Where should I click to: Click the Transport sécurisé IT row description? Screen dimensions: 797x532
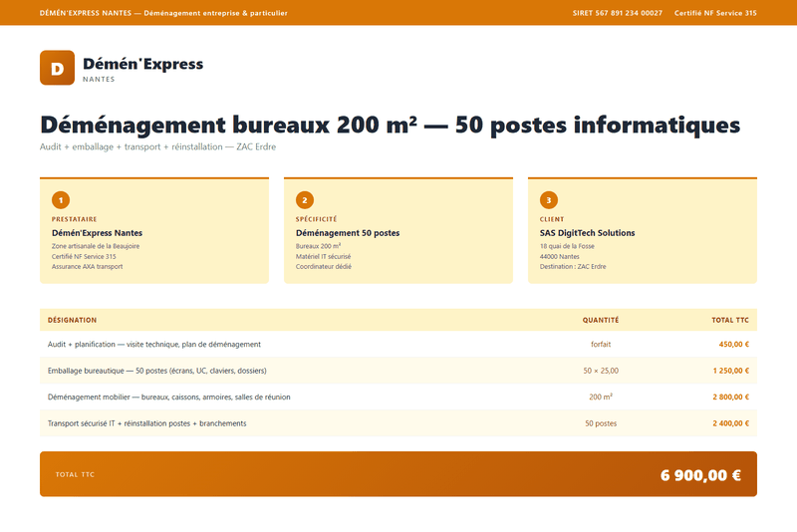[x=146, y=423]
